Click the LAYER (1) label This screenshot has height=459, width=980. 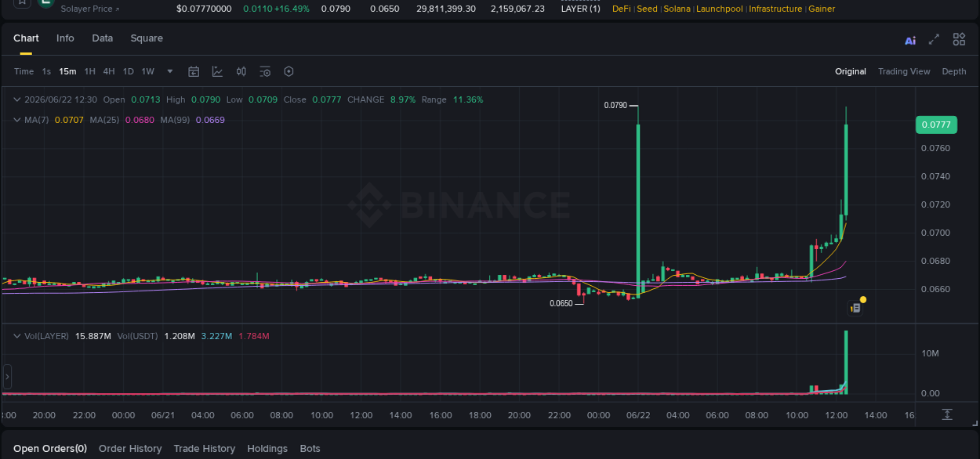tap(581, 9)
